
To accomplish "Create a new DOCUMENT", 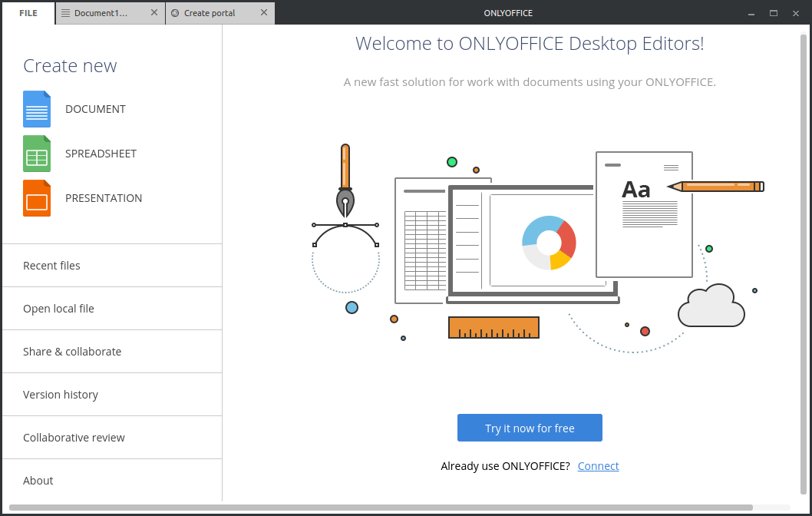I will (95, 109).
